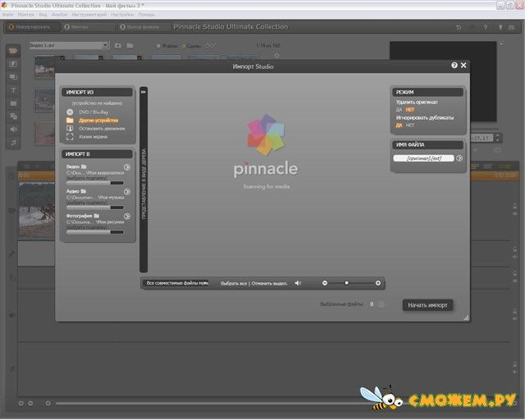Open the titles T icon in sidebar

[x=13, y=90]
